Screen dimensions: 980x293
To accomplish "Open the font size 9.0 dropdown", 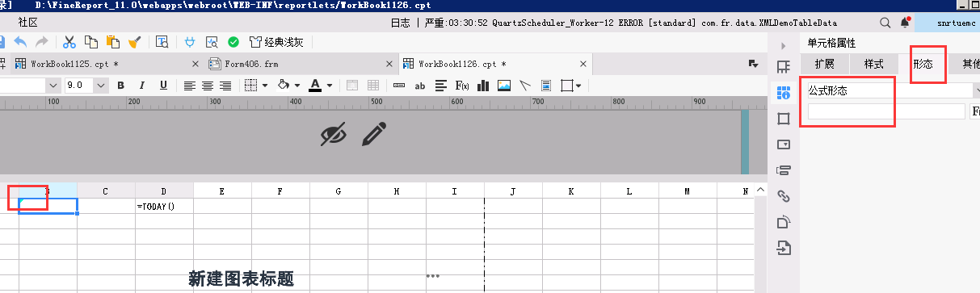I will pos(102,85).
